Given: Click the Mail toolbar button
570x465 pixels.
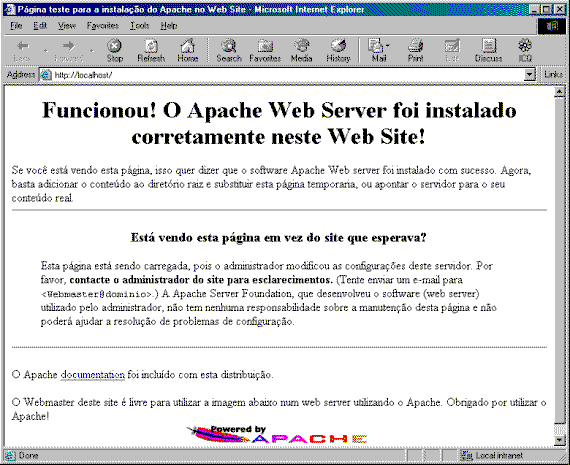Looking at the screenshot, I should tap(377, 51).
